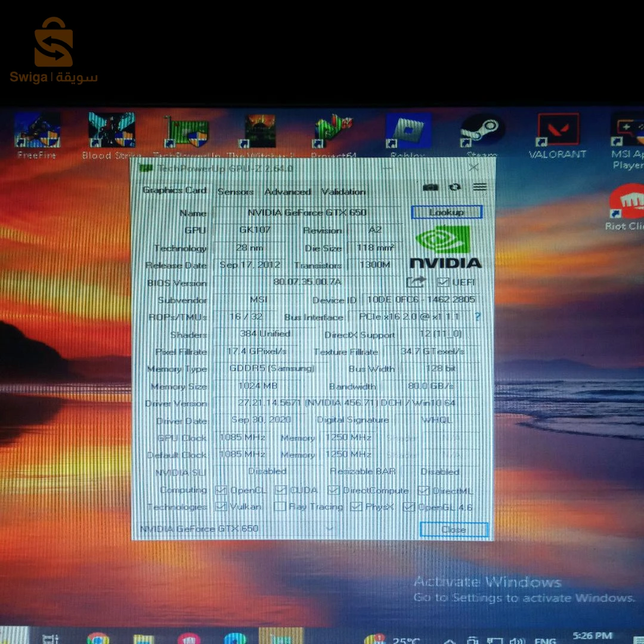Click the Lookup button
Screen dimensions: 644x644
coord(446,212)
